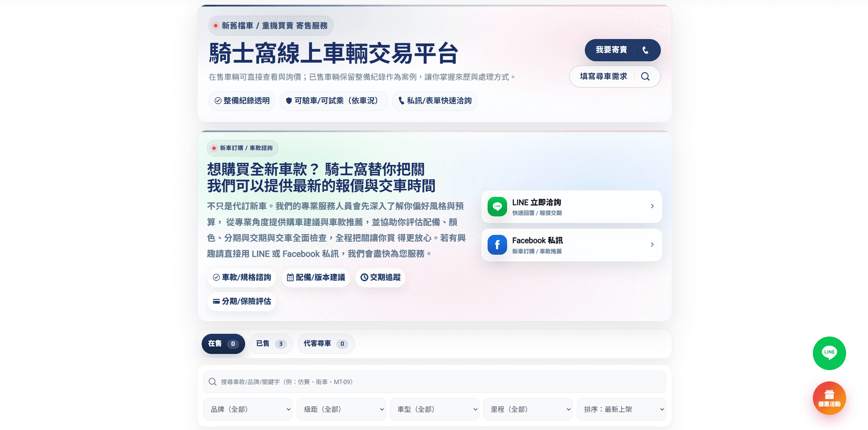Image resolution: width=868 pixels, height=430 pixels.
Task: Click the 填寫尋車需求 button
Action: coord(615,76)
